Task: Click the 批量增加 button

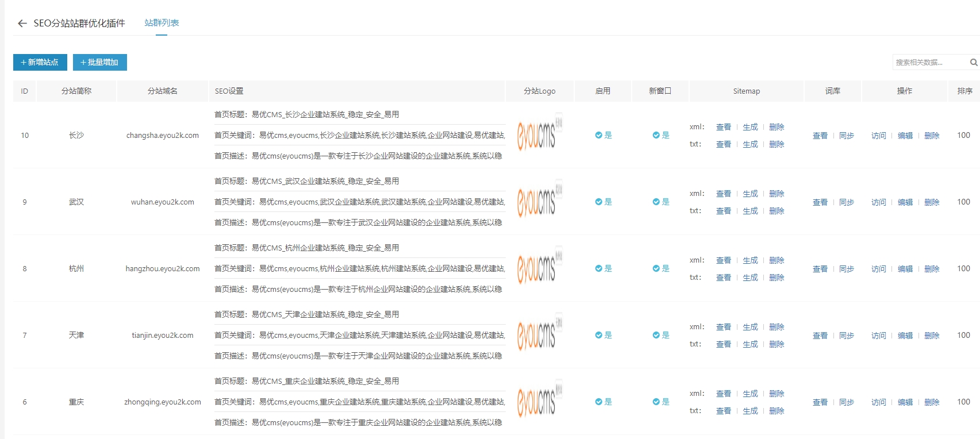Action: tap(100, 63)
